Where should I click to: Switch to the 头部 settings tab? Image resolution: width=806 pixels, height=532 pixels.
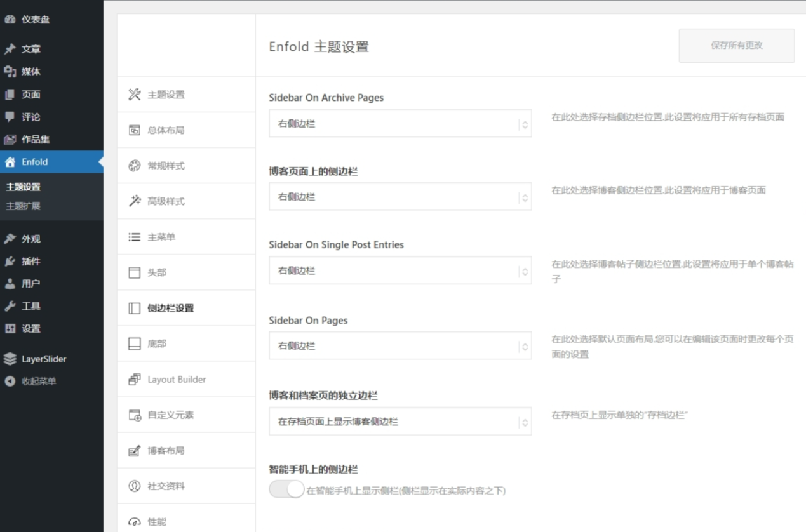click(186, 272)
